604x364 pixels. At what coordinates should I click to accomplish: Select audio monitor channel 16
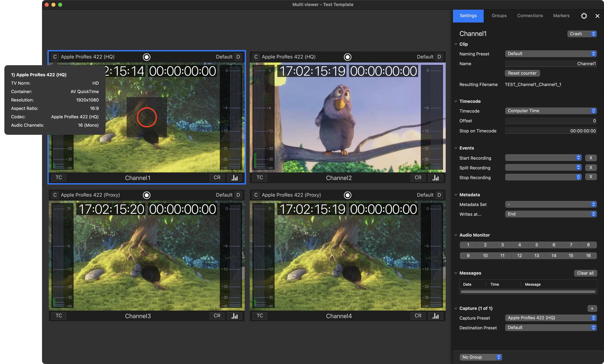pyautogui.click(x=588, y=256)
